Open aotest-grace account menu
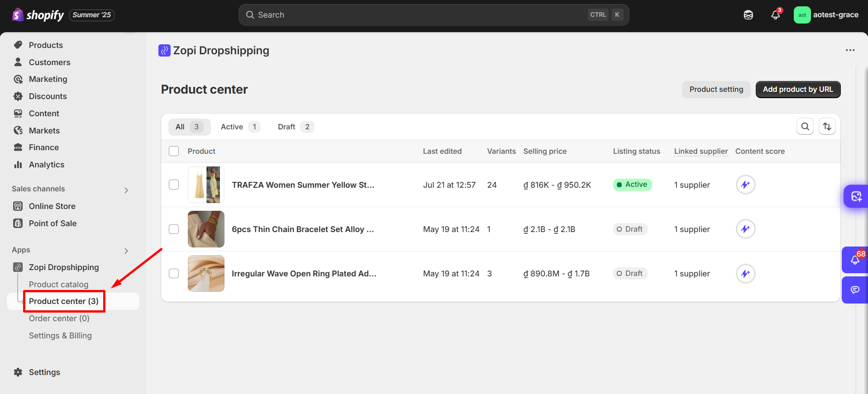The height and width of the screenshot is (394, 868). [826, 15]
